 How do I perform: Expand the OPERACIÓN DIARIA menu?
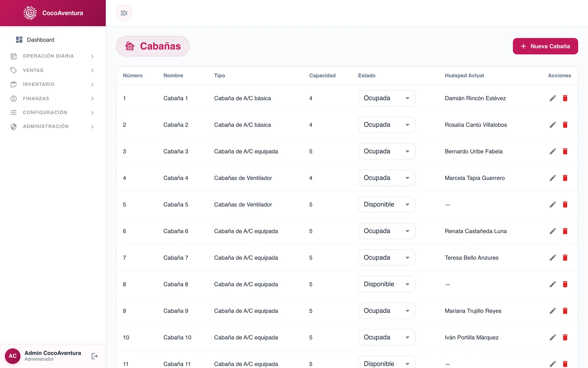[53, 56]
